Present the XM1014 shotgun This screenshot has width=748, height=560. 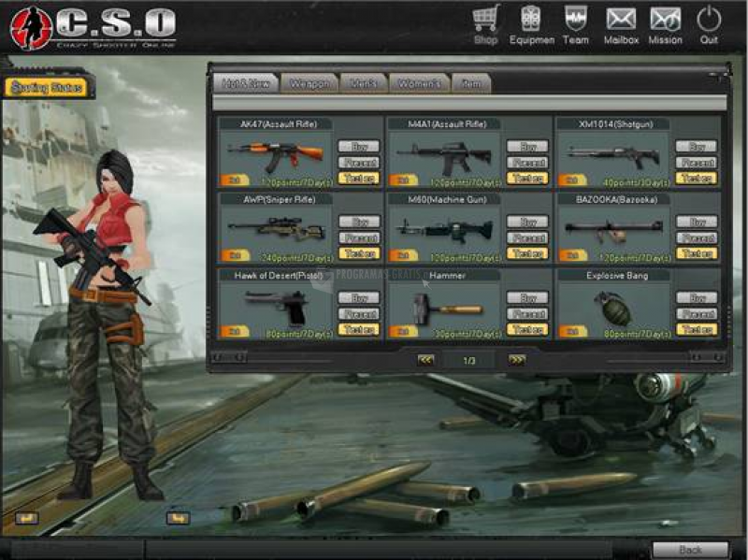tap(697, 163)
